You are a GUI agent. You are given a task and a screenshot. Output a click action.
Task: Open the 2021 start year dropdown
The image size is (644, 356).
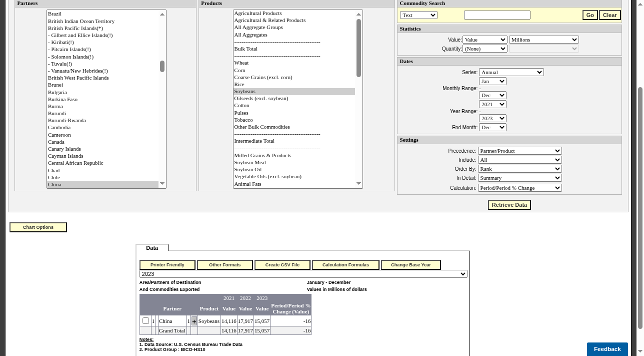click(x=492, y=104)
